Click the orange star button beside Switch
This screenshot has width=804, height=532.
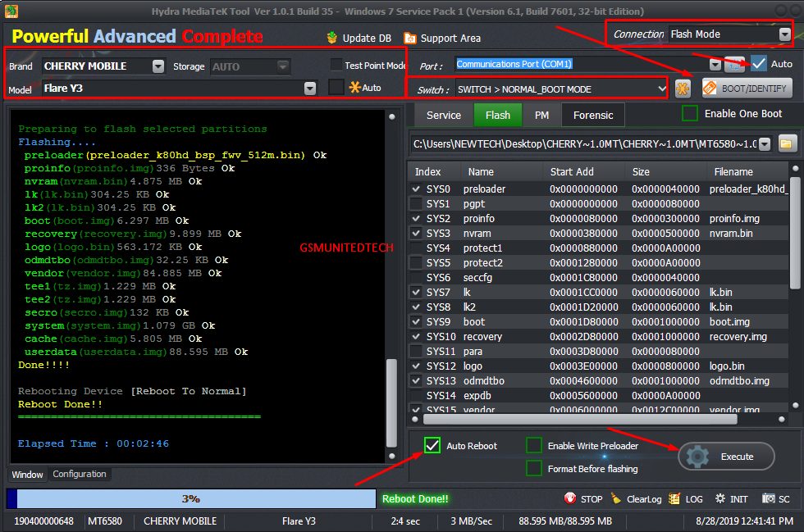683,89
